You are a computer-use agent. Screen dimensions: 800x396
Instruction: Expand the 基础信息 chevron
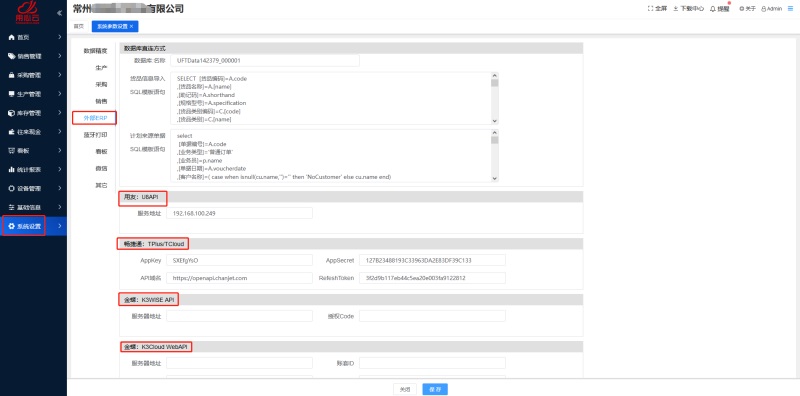tap(60, 207)
